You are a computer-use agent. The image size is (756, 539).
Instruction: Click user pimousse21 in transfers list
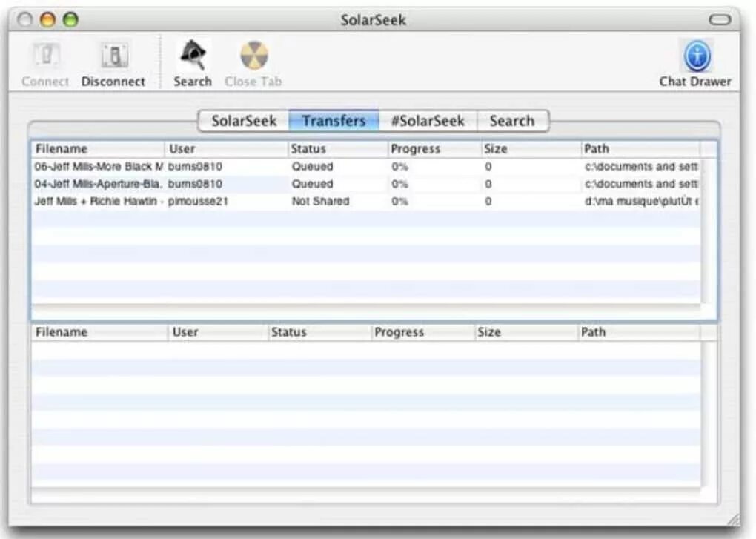198,202
